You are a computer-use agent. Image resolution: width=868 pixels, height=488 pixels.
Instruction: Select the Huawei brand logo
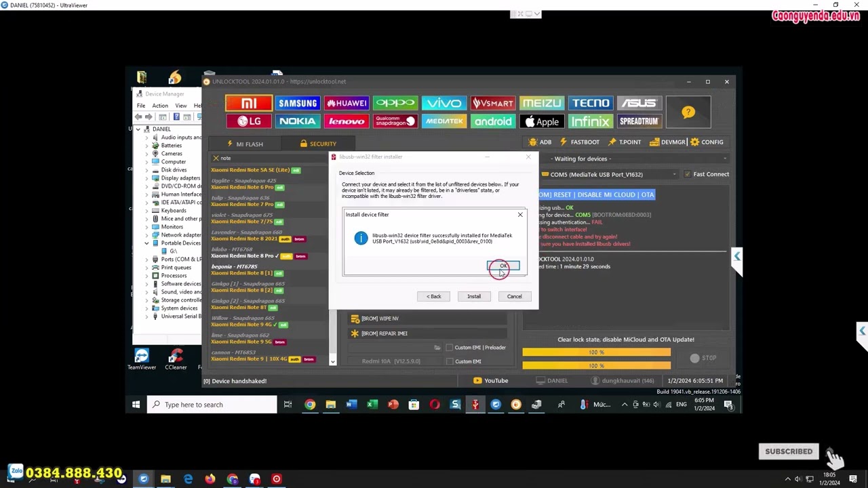(347, 103)
